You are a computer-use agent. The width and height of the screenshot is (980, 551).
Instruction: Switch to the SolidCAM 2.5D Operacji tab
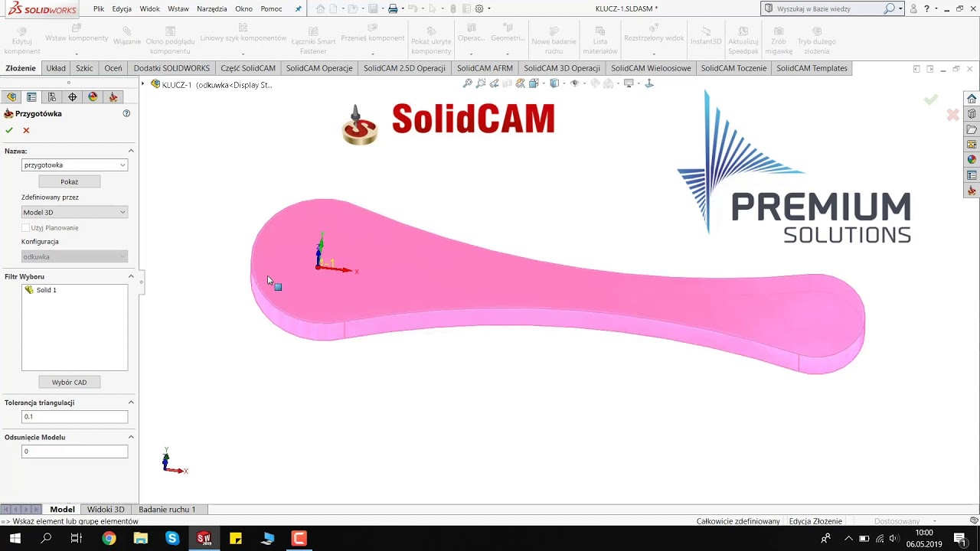tap(404, 68)
